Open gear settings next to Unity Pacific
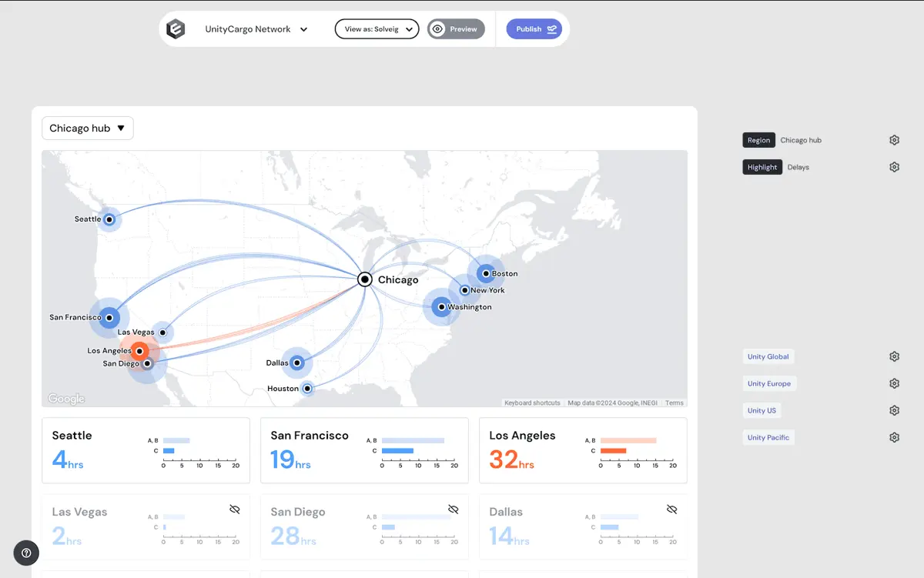The height and width of the screenshot is (578, 924). 894,437
